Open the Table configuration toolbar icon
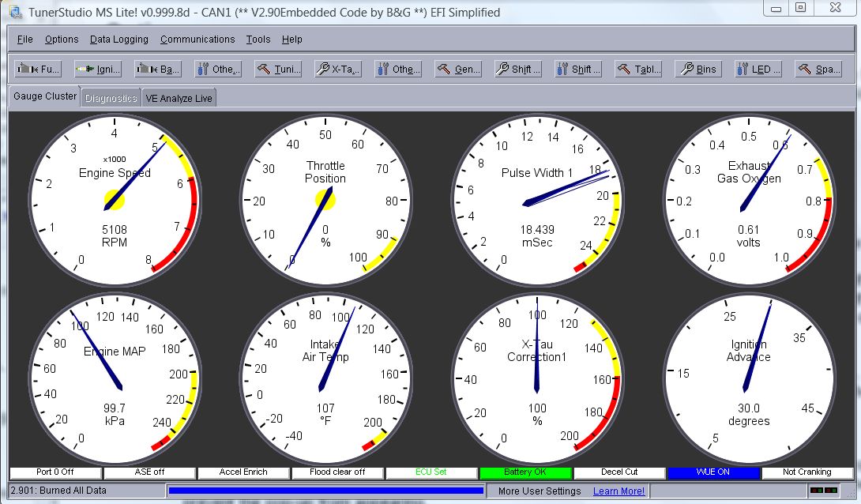The width and height of the screenshot is (861, 504). [638, 69]
